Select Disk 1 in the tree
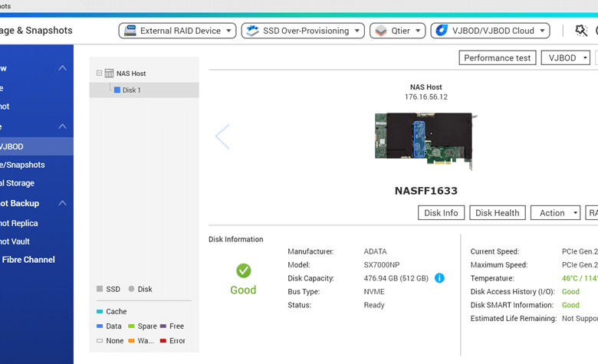Viewport: 598px width, 364px height. [x=144, y=90]
